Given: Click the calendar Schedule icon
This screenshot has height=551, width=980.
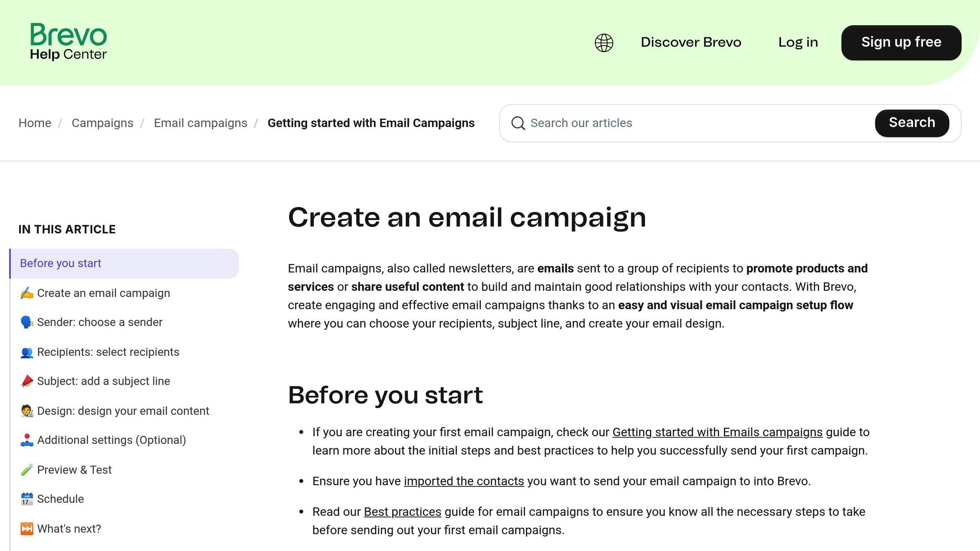Looking at the screenshot, I should click(27, 499).
